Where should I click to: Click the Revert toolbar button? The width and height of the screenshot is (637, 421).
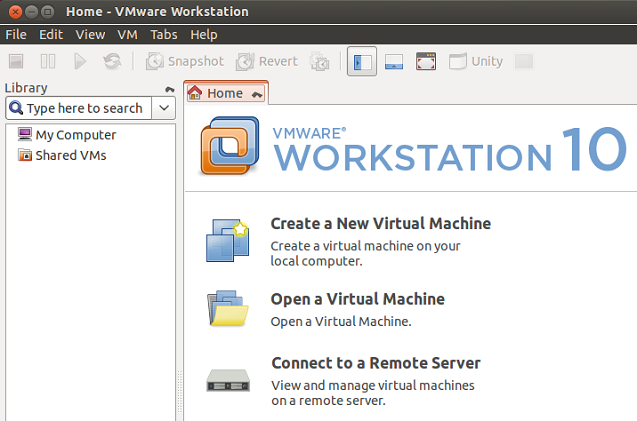(x=267, y=62)
